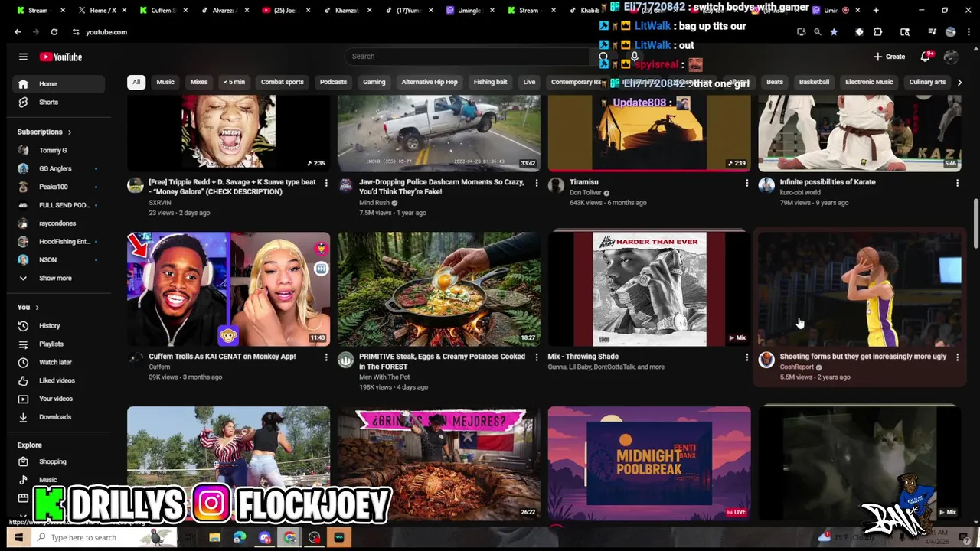Select the Basketball filter chip
The width and height of the screenshot is (980, 551).
814,82
